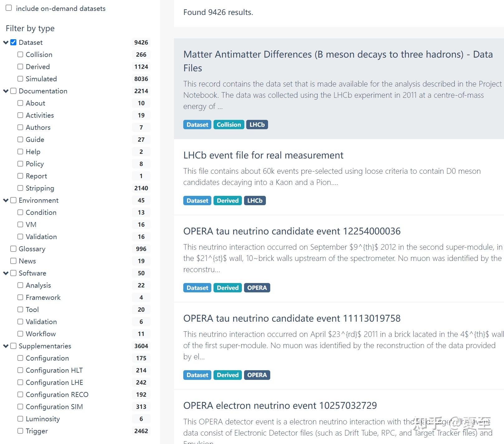Image resolution: width=504 pixels, height=444 pixels.
Task: Check the Documentation filter checkbox
Action: [x=13, y=91]
